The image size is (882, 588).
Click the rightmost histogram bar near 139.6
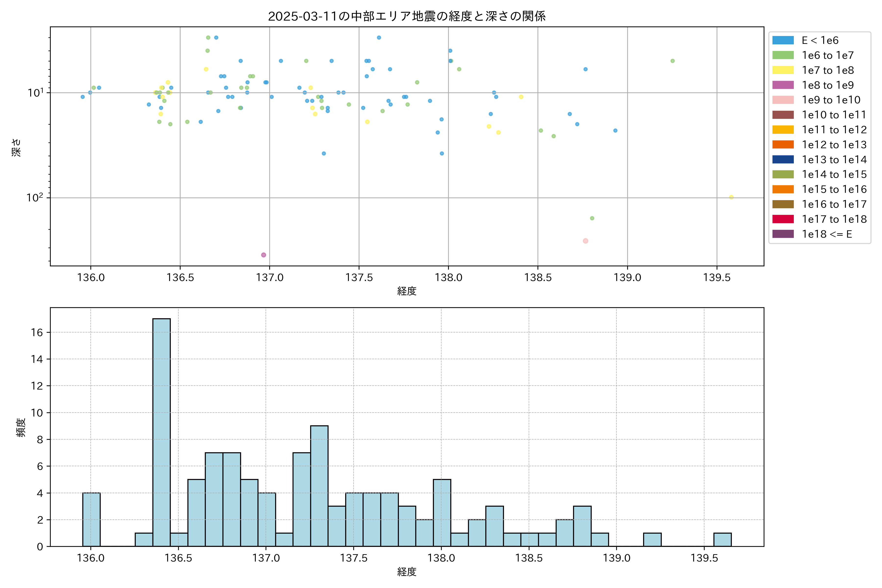tap(722, 540)
